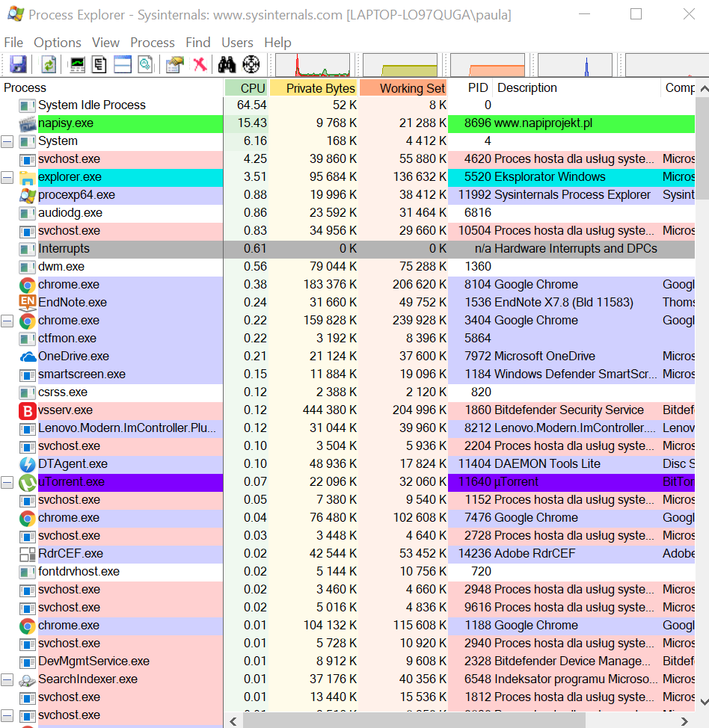Click the napisy.exe process icon
The height and width of the screenshot is (728, 709).
point(28,123)
